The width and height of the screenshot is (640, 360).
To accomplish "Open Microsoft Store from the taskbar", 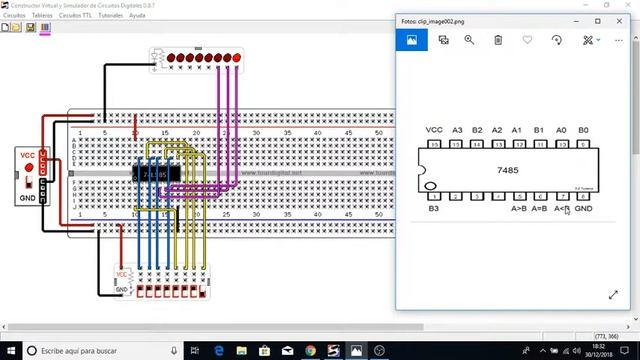I will pyautogui.click(x=264, y=351).
